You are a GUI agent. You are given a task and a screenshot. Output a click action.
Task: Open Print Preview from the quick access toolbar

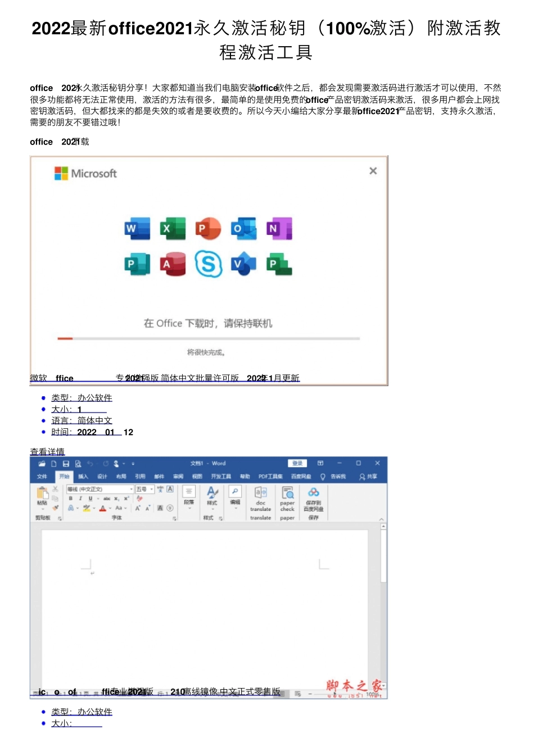pos(78,464)
